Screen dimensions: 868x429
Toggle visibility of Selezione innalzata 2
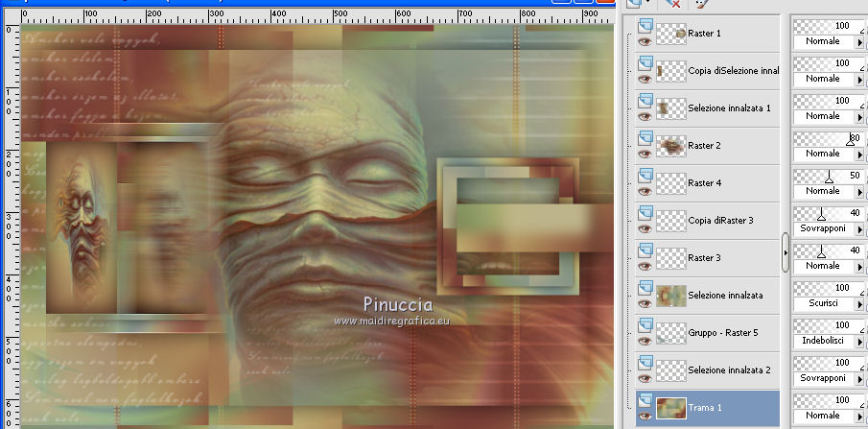click(645, 378)
